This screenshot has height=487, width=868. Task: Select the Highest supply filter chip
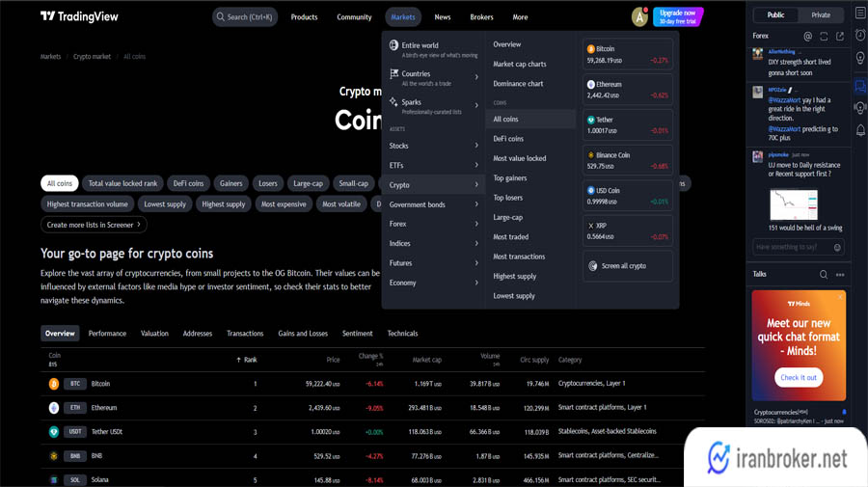pos(223,204)
